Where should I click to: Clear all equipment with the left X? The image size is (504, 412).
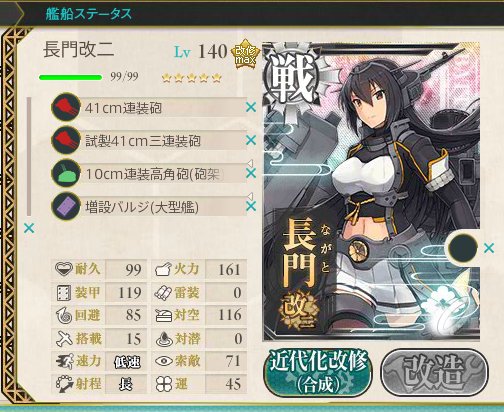click(29, 228)
